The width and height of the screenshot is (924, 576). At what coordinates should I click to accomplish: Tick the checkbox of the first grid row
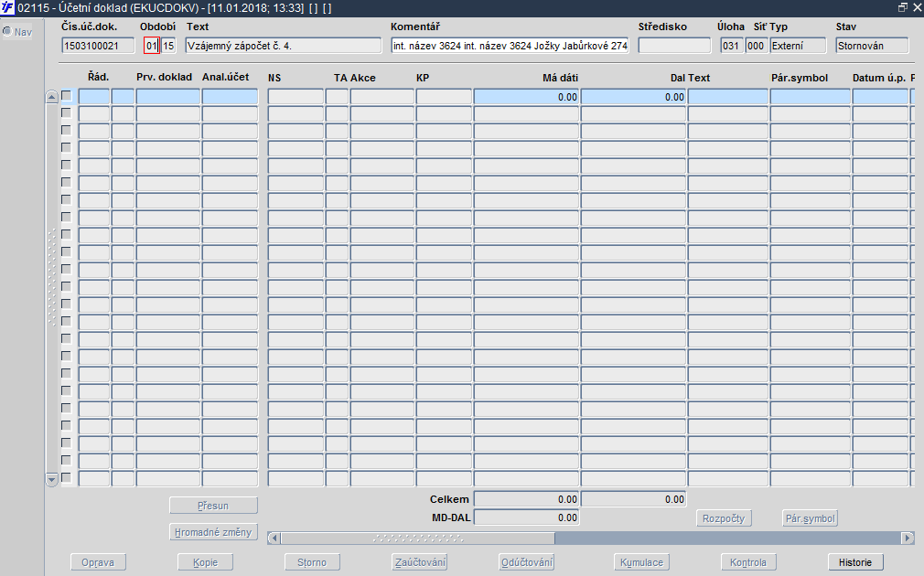coord(67,95)
